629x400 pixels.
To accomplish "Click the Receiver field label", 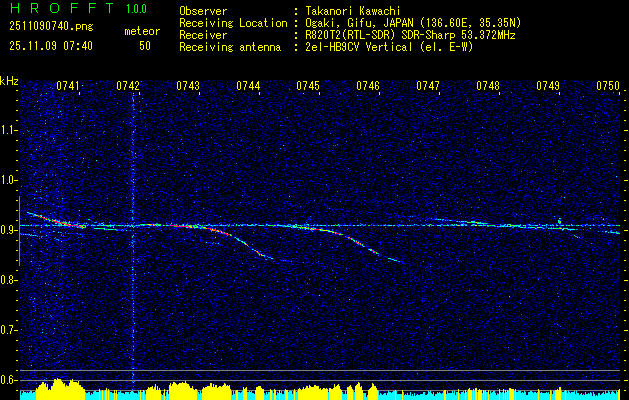I will click(x=203, y=35).
